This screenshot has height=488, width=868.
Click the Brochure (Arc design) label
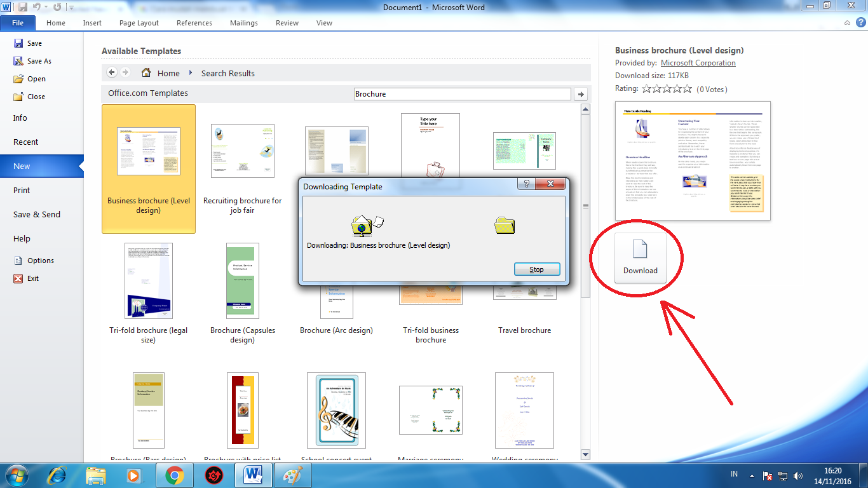click(336, 330)
